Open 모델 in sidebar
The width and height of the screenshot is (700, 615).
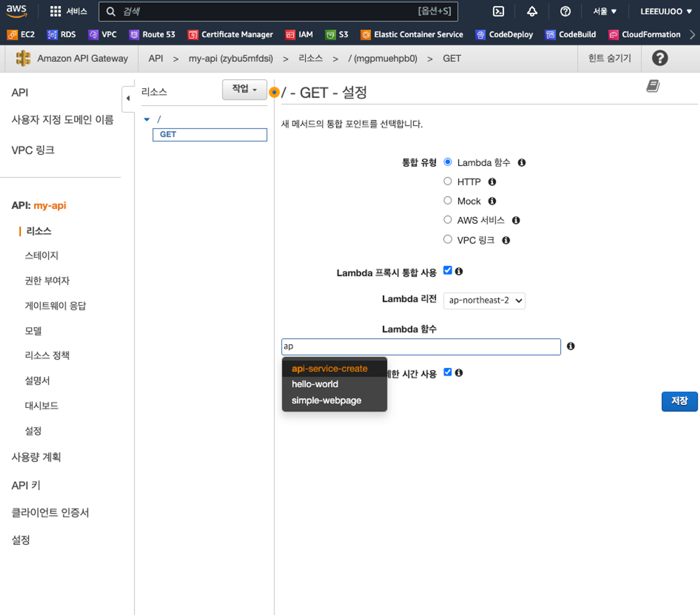pos(33,331)
